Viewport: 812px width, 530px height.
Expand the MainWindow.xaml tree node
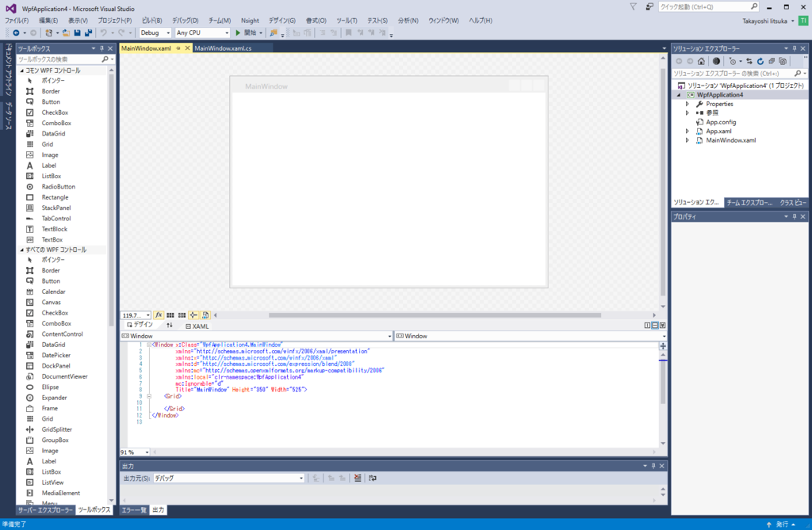688,140
